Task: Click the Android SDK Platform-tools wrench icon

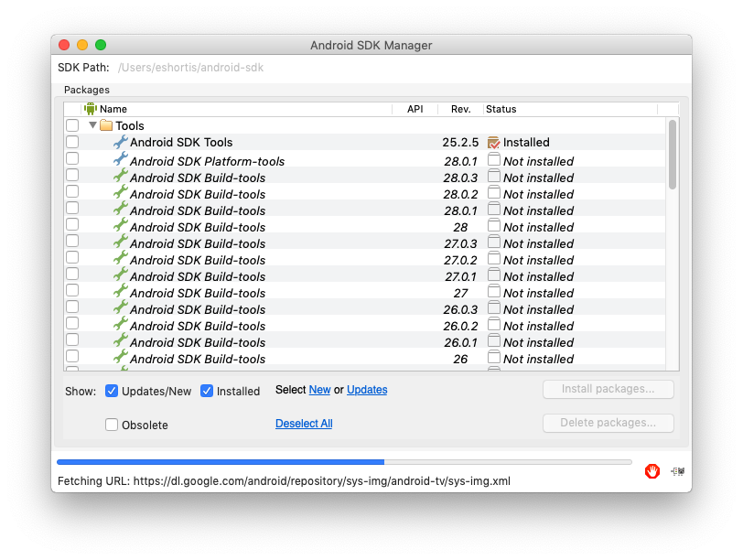Action: [x=120, y=160]
